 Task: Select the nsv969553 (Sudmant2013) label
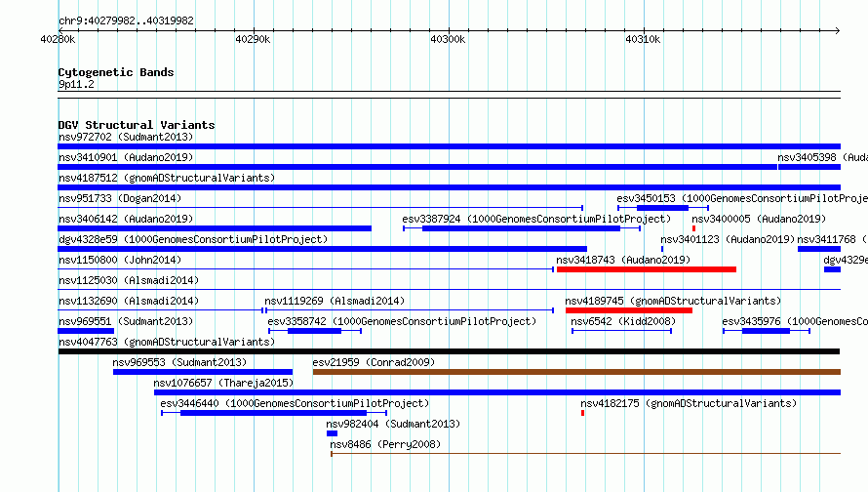(179, 362)
